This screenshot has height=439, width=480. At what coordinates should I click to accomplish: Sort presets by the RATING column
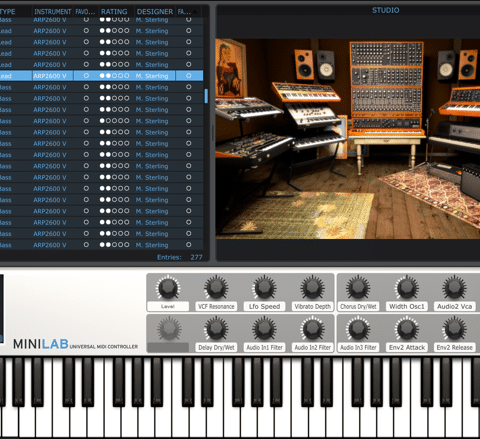[x=114, y=12]
